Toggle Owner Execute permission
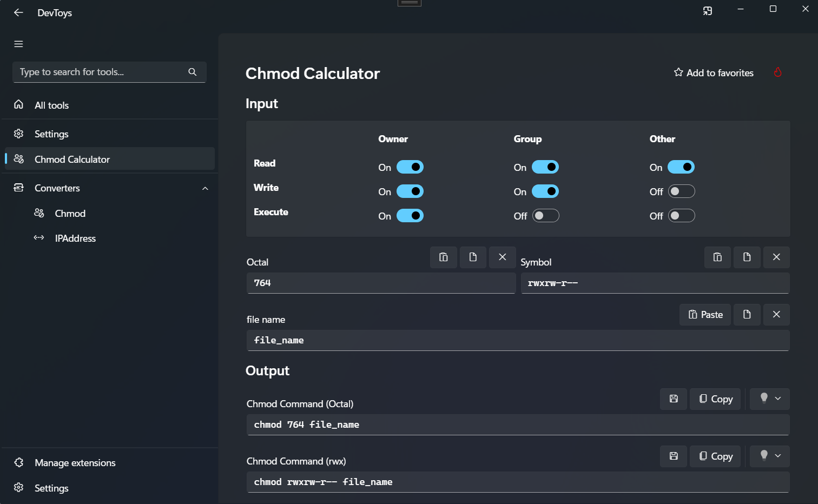This screenshot has width=818, height=504. (410, 216)
